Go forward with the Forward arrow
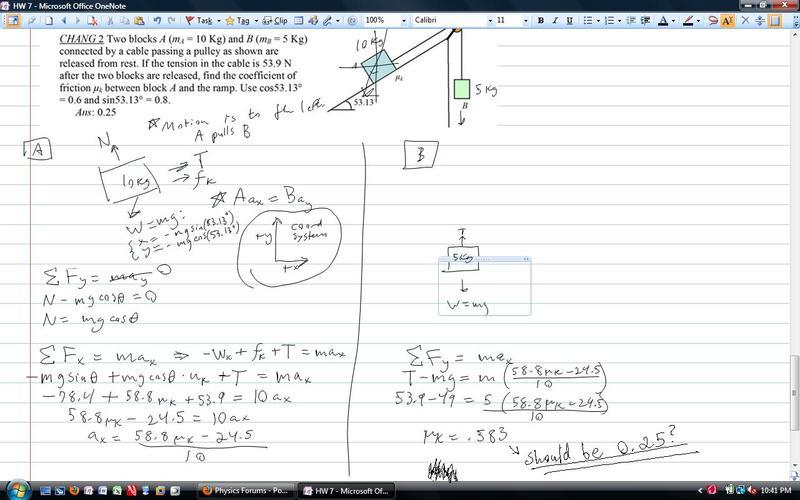Screen dimensions: 800x500 (78, 21)
